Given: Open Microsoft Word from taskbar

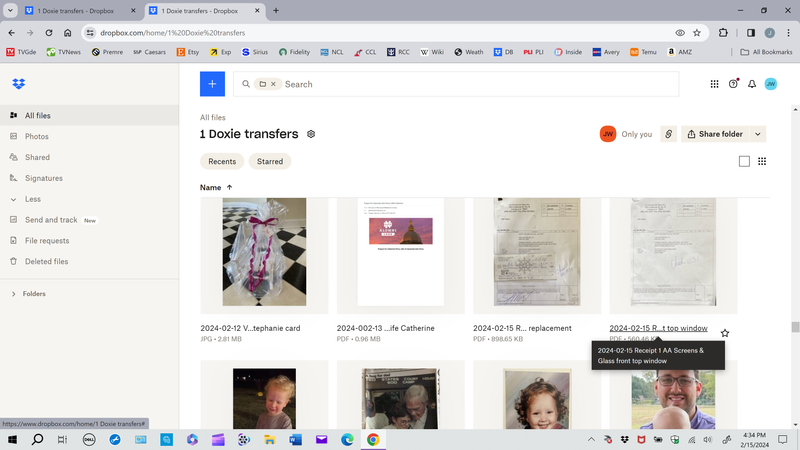Looking at the screenshot, I should pos(295,439).
